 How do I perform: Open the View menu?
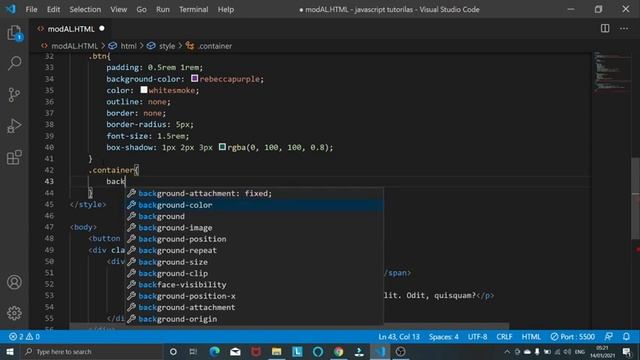click(118, 9)
